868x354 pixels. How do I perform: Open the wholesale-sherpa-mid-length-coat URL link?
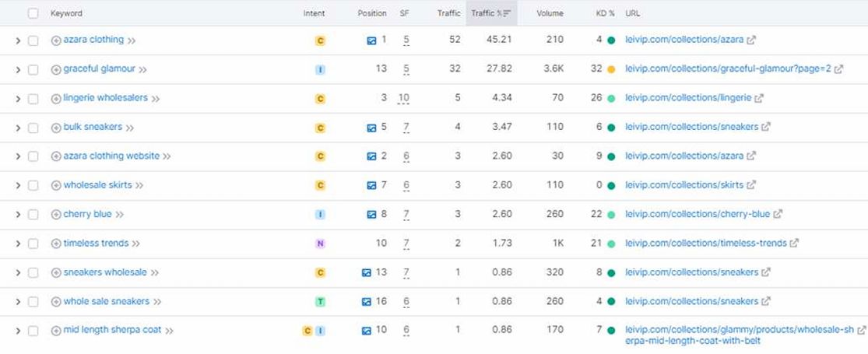point(740,335)
